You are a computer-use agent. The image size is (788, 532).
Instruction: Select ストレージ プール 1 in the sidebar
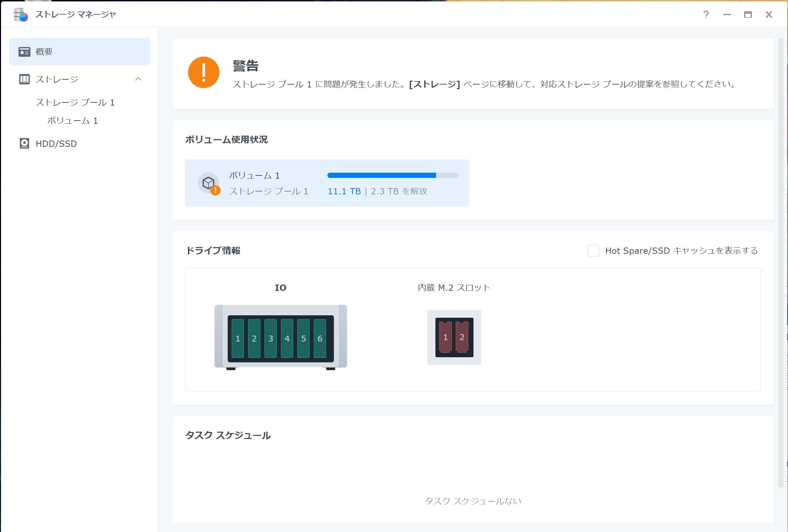pos(75,102)
